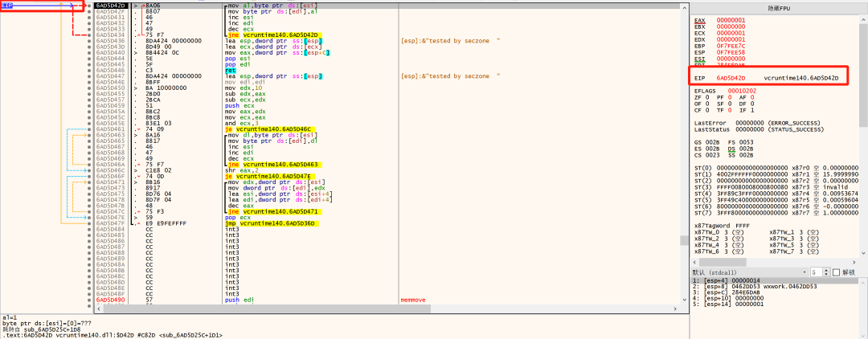Click the down-jump arrow beside bytes 74 0D

pos(136,175)
